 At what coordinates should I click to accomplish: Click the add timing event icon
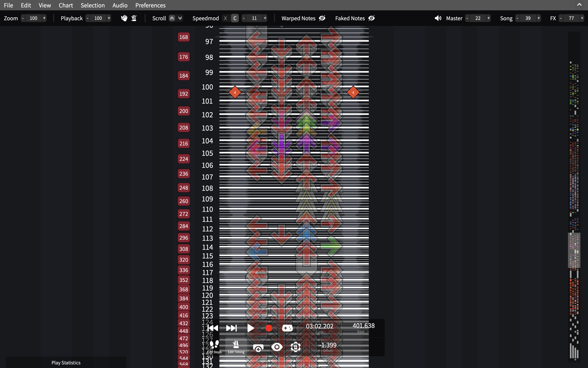point(258,347)
